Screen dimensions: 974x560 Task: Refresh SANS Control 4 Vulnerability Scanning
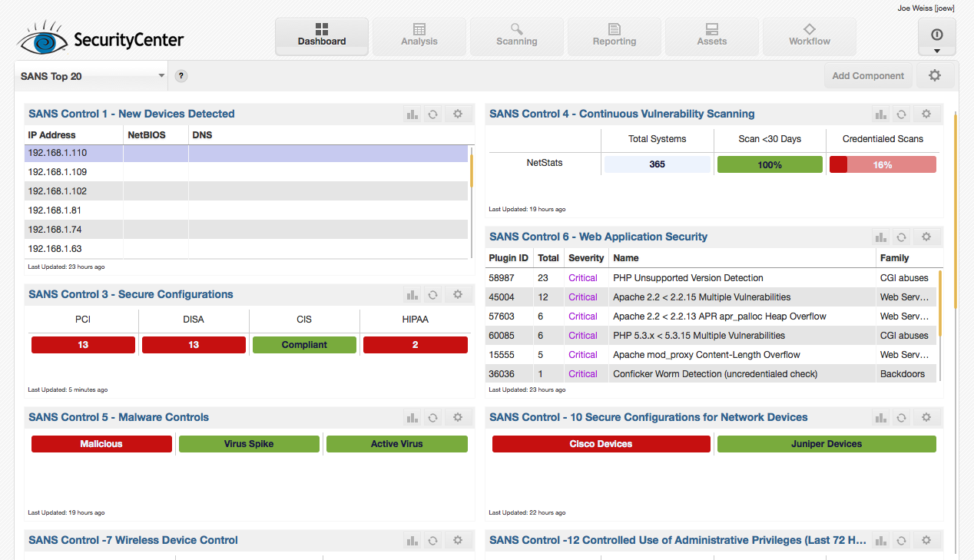coord(902,114)
